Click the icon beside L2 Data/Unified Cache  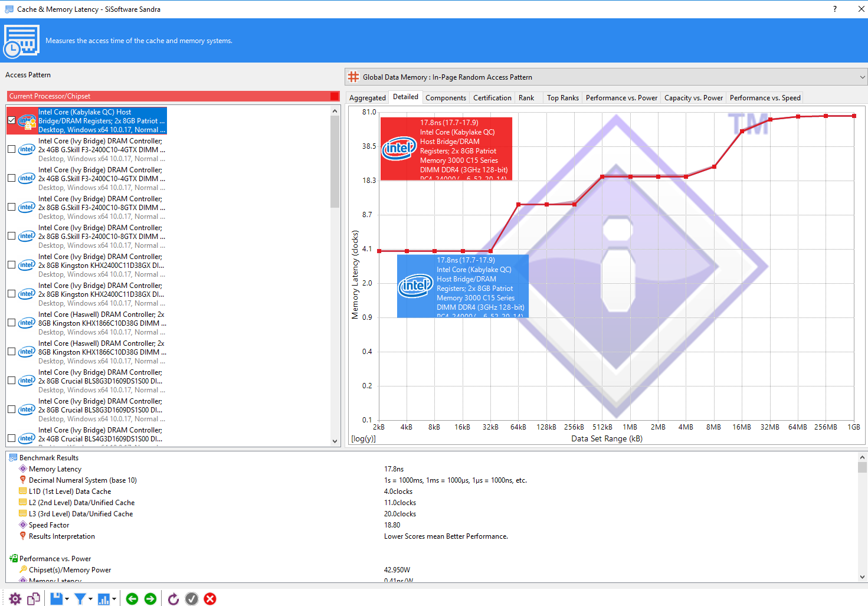coord(23,502)
